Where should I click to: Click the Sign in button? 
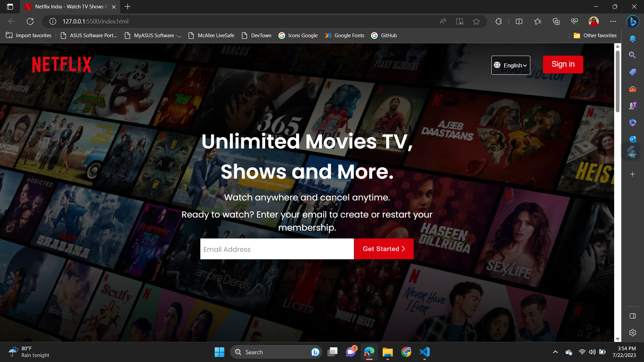click(x=563, y=64)
